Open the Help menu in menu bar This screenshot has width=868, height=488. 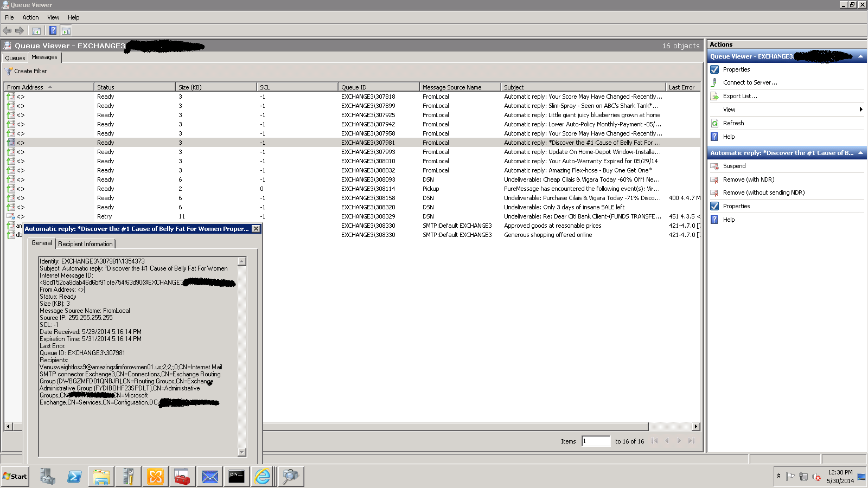coord(74,17)
